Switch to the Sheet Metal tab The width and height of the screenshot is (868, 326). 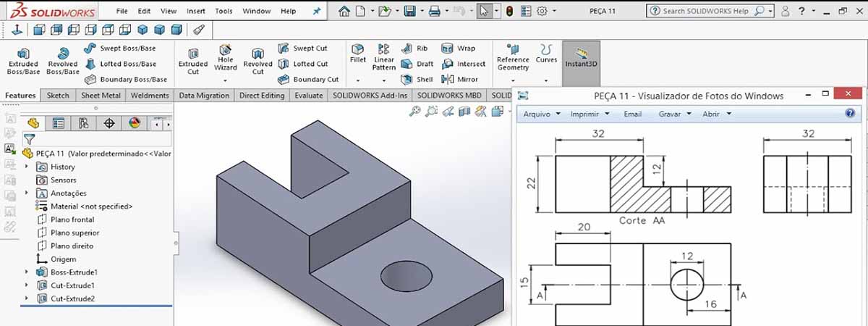(x=101, y=95)
